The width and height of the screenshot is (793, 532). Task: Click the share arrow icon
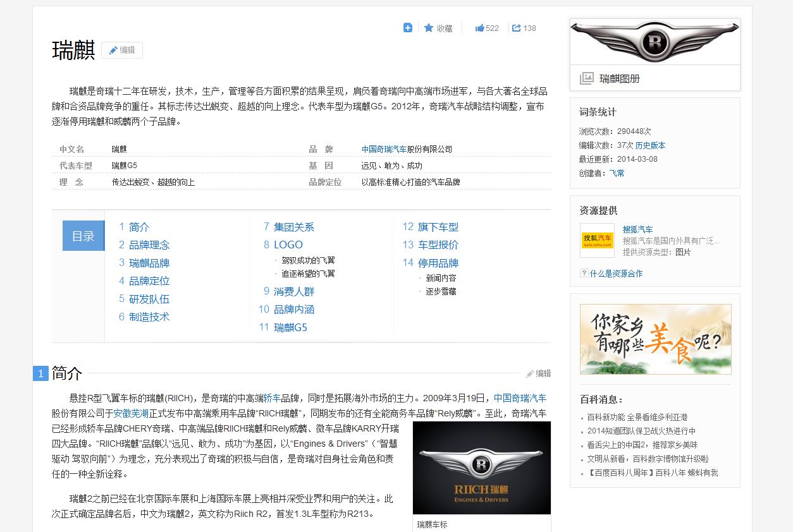coord(517,28)
